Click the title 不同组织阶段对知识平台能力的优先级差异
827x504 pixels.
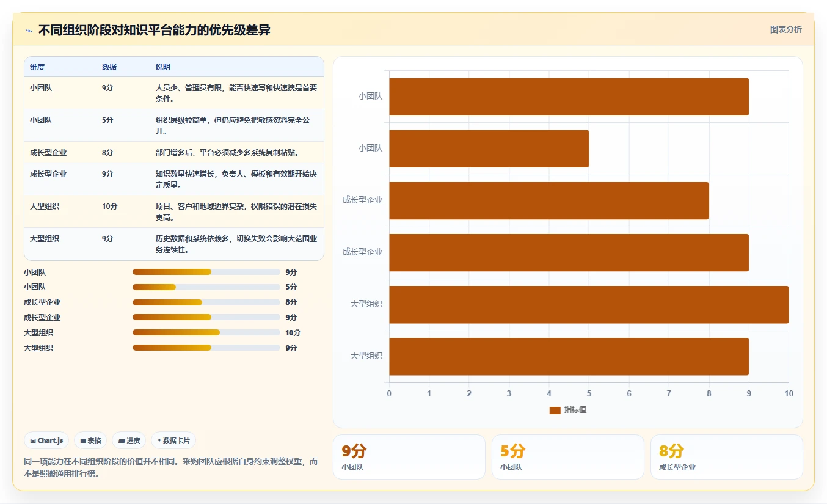(x=155, y=31)
